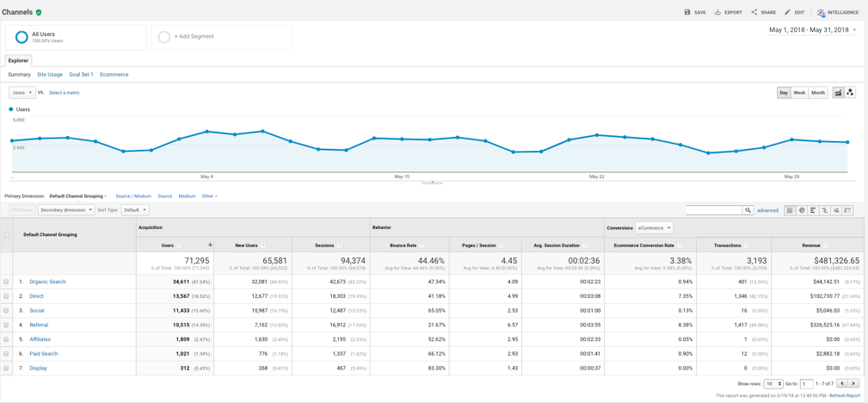Select the Display row checkbox
868x403 pixels.
[x=7, y=369]
